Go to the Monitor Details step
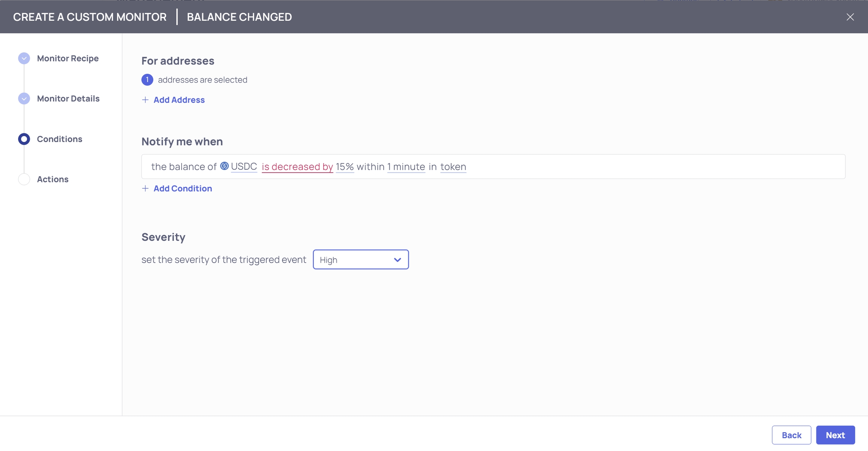This screenshot has width=868, height=451. click(x=68, y=99)
